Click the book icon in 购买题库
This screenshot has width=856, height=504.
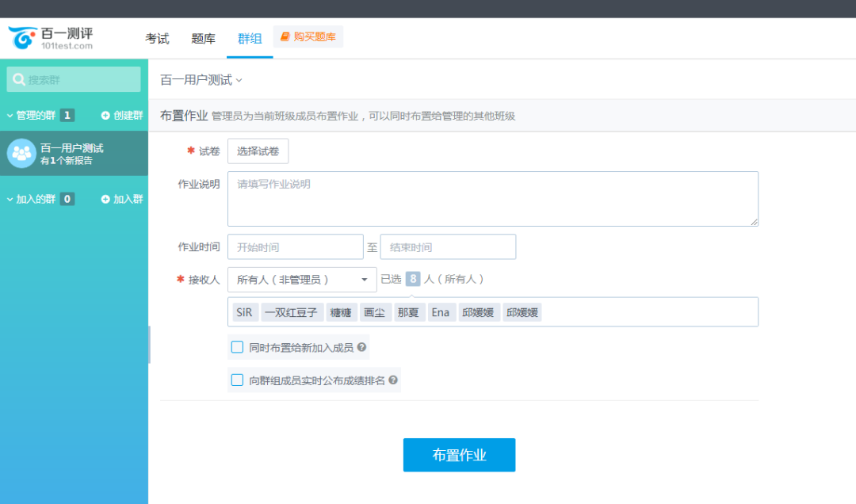285,36
